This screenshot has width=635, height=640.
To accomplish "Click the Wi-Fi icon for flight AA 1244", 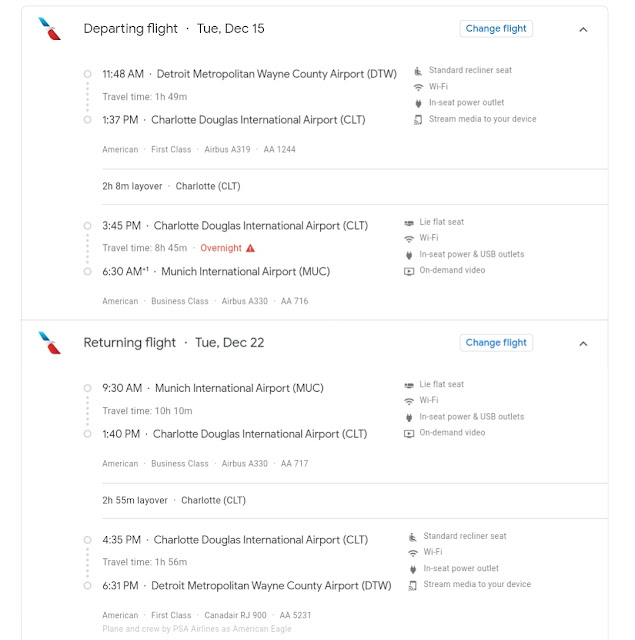I will (419, 87).
